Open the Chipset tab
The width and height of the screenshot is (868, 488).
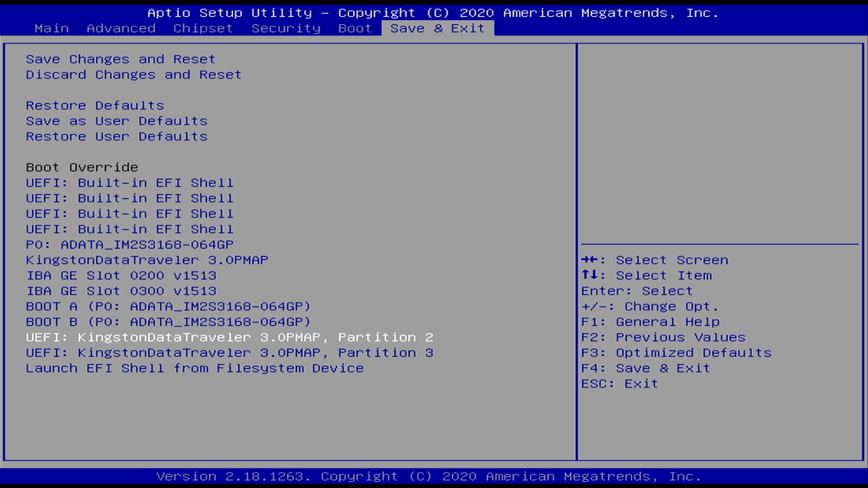click(203, 28)
